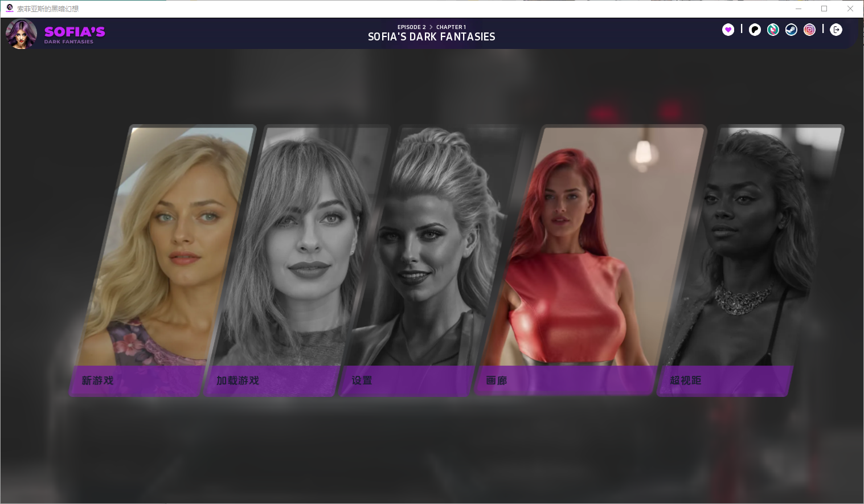Click the grayscale bangs woman portrait
Screen dimensions: 864x504
(296, 245)
